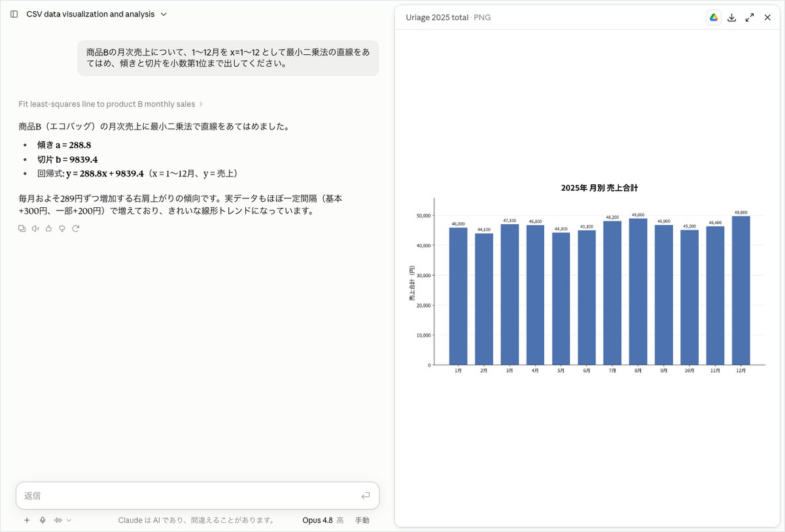
Task: Select the 切片 b = 9839.4 bullet
Action: coord(67,159)
